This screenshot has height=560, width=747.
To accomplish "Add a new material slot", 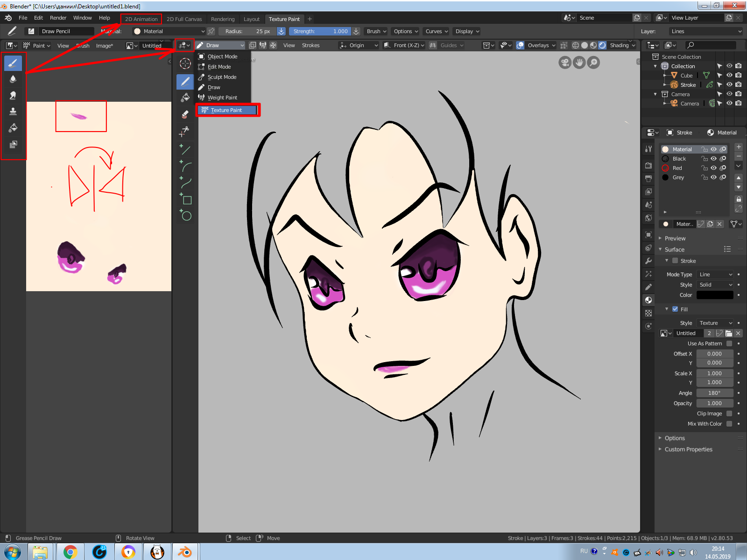I will pyautogui.click(x=739, y=147).
